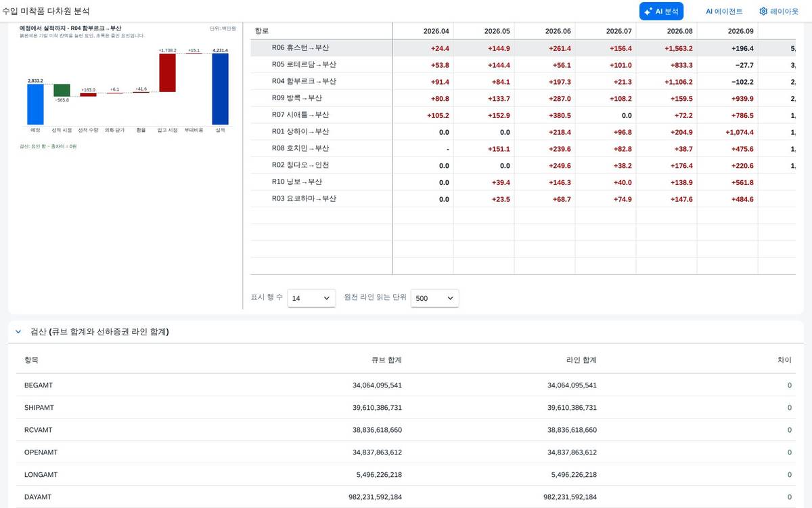Click the 수입 미착품 다차원 분석 page title
Screen dimensions: 812x508
click(x=45, y=12)
